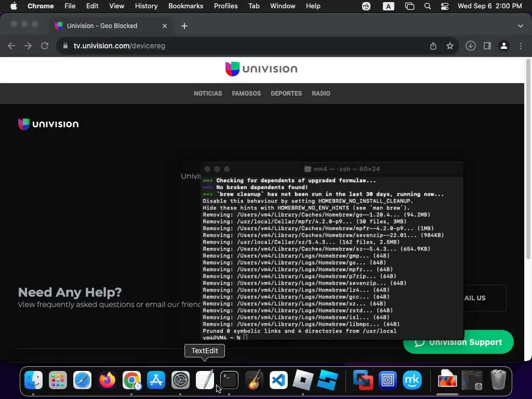Viewport: 532px width, 399px height.
Task: Open Chrome downloads icon
Action: 471,46
